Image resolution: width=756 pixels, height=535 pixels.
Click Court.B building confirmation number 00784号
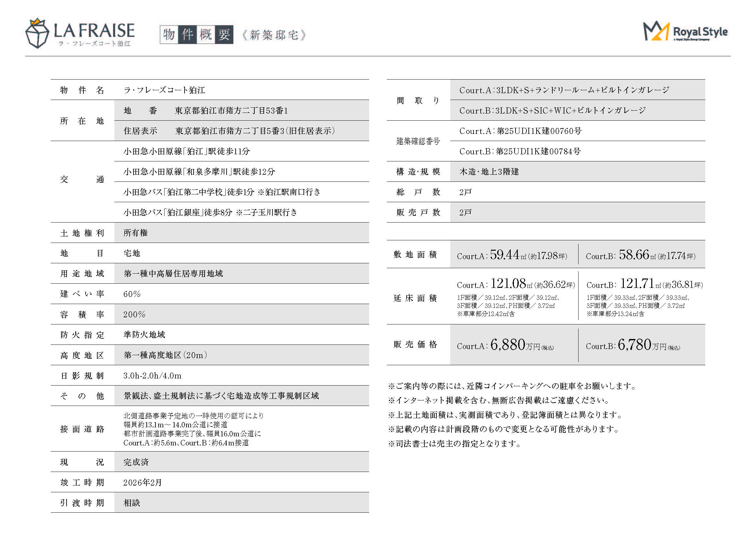[520, 151]
